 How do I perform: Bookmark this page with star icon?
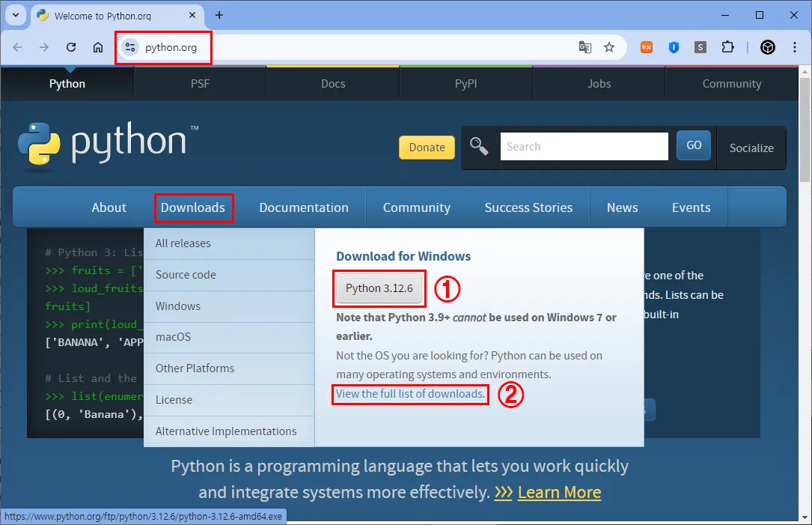pos(609,47)
